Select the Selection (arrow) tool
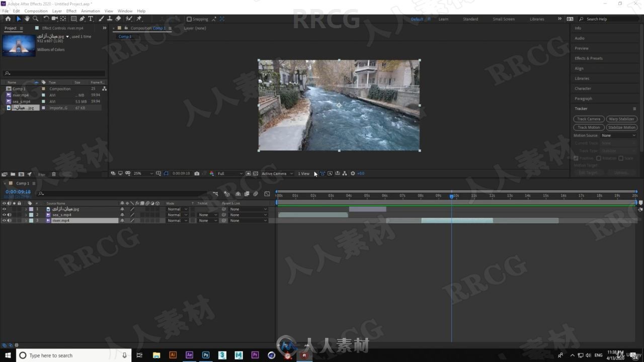Viewport: 644px width, 362px height. tap(19, 19)
